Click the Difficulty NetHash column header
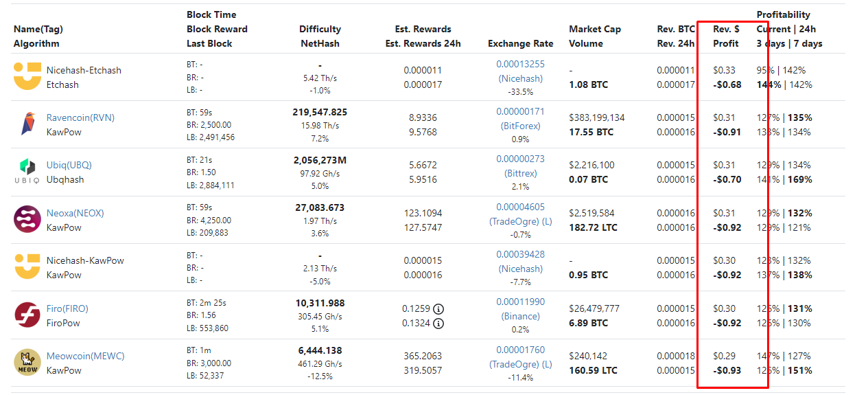Screen dimensions: 868x395 [320, 36]
